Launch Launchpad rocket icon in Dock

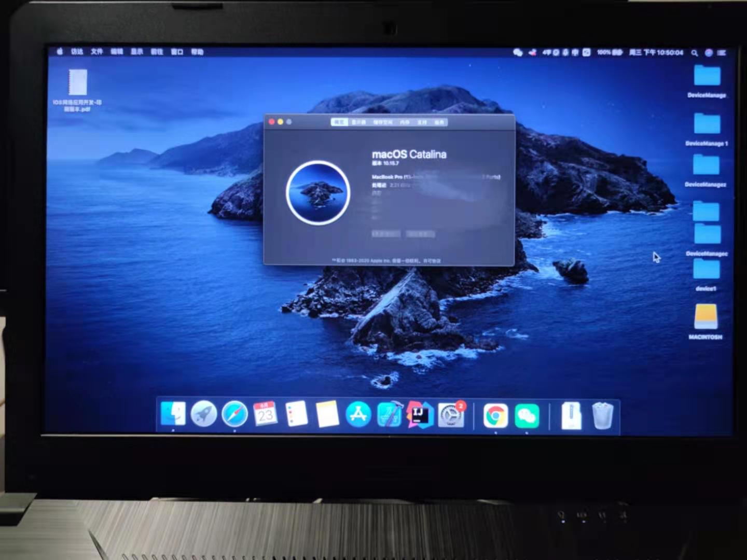point(203,414)
